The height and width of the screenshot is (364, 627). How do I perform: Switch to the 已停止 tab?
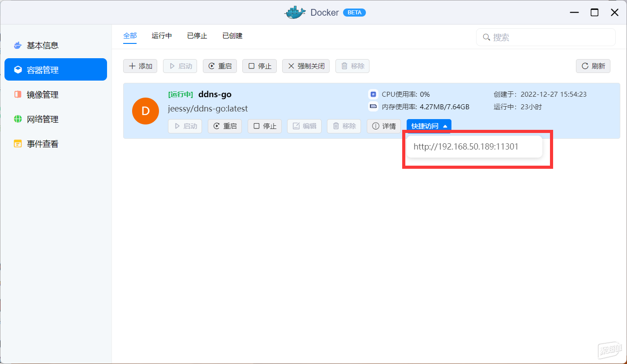click(197, 36)
